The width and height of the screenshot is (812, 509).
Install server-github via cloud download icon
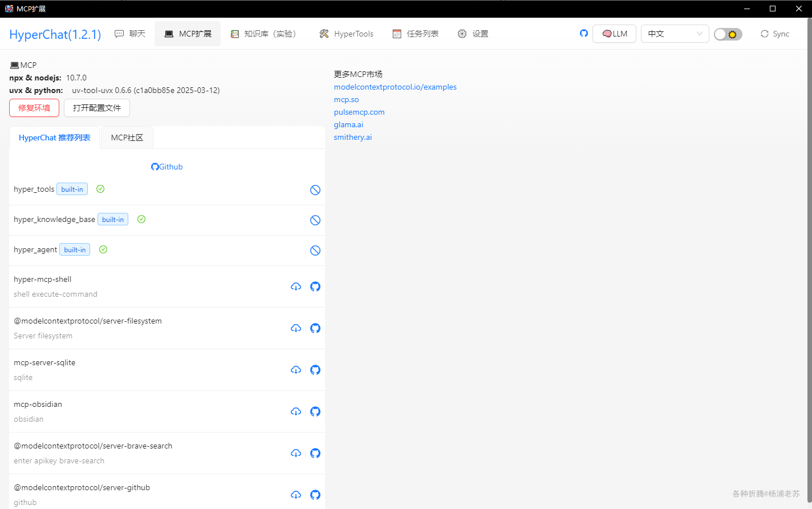[296, 495]
